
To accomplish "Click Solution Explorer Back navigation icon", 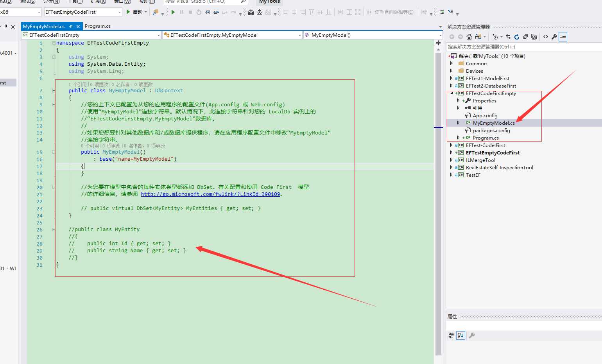I will coord(452,37).
